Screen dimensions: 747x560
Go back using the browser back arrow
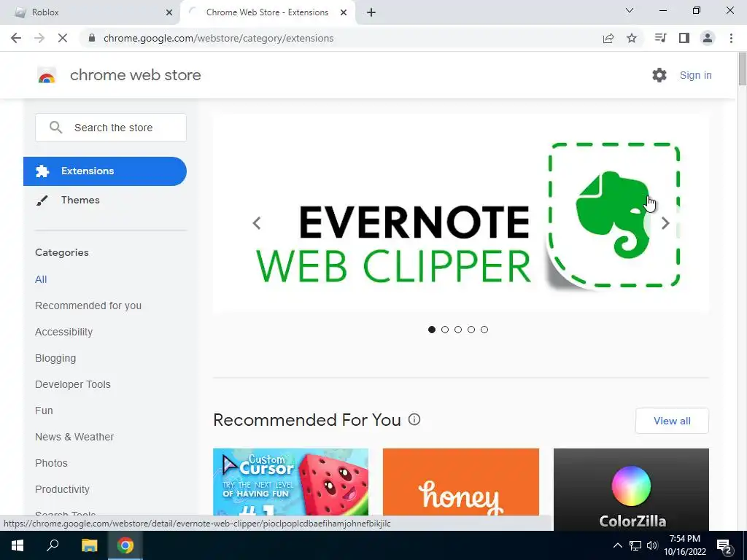click(x=16, y=38)
